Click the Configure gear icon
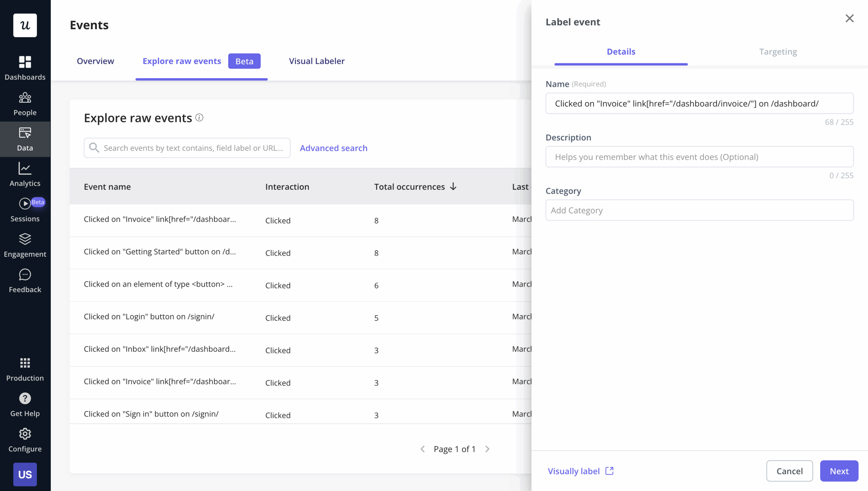 coord(25,434)
